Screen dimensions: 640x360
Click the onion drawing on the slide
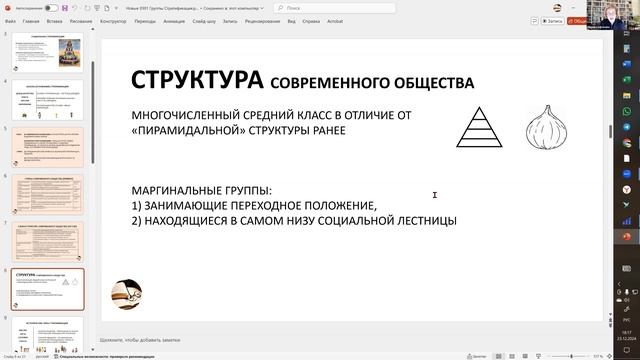[x=546, y=127]
